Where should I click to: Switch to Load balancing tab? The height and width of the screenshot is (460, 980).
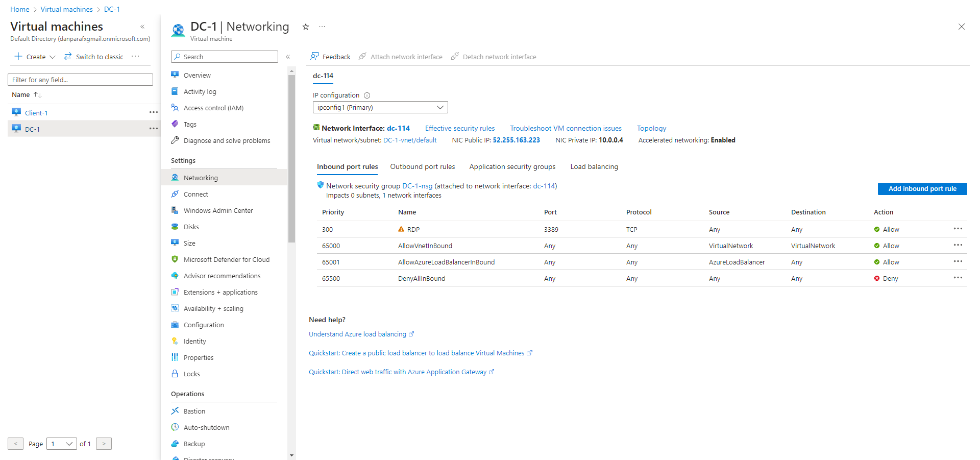594,166
